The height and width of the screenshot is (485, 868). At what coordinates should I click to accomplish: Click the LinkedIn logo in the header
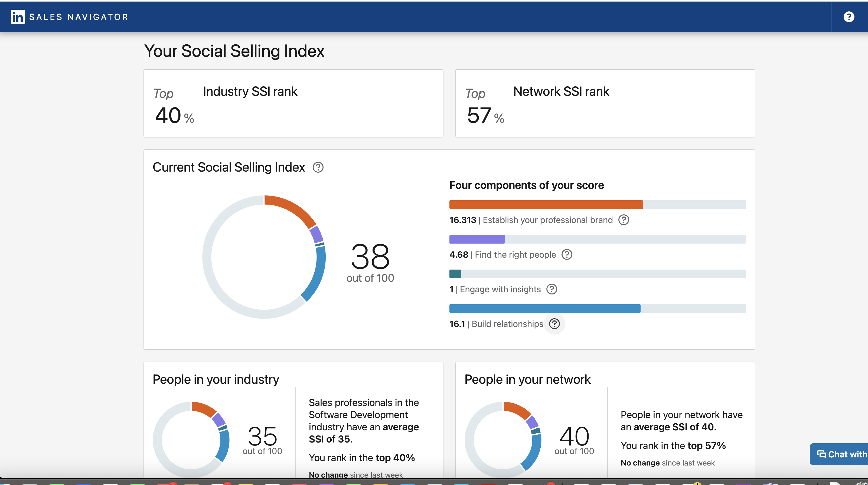(18, 17)
